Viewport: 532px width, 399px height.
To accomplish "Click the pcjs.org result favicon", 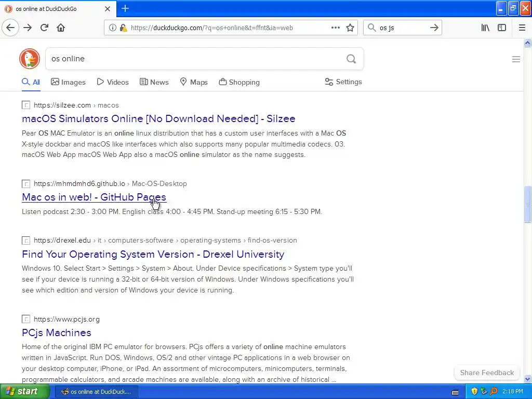I will pos(26,320).
